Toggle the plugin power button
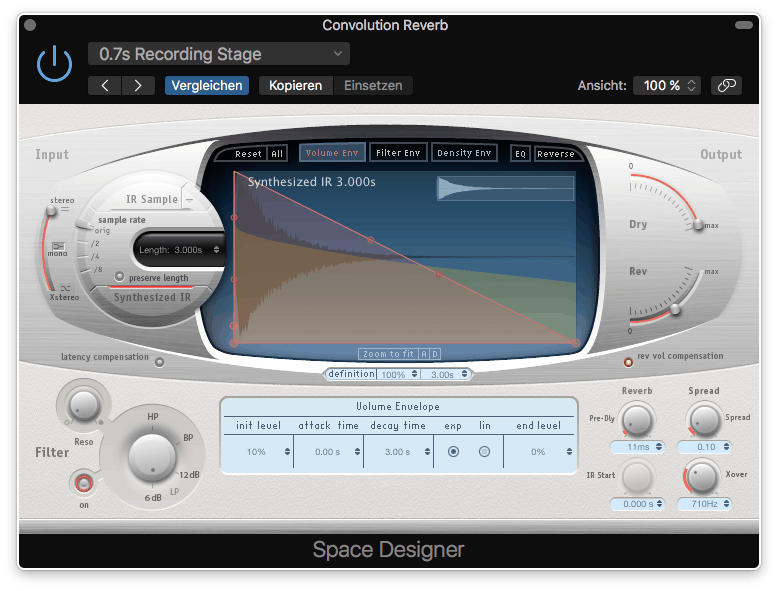This screenshot has height=591, width=778. (x=55, y=64)
